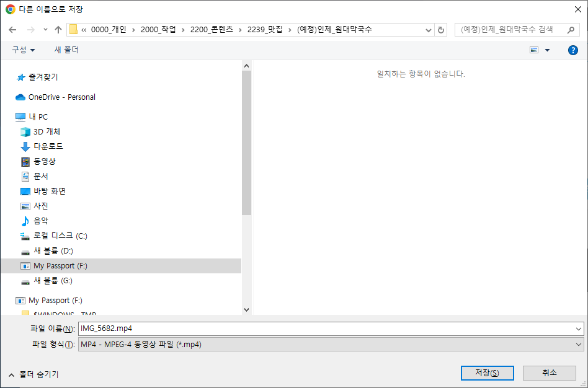This screenshot has height=388, width=588.
Task: Open the address bar history dropdown arrow
Action: 428,29
